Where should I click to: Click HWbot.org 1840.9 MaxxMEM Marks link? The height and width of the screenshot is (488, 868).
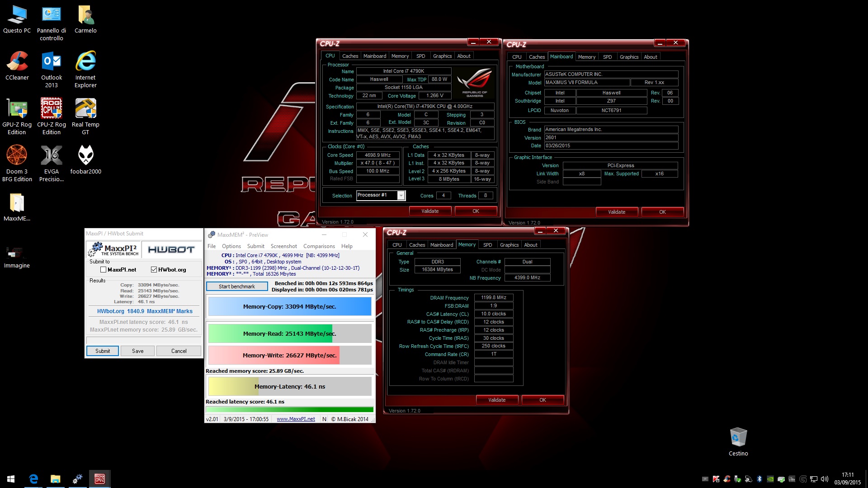(145, 311)
